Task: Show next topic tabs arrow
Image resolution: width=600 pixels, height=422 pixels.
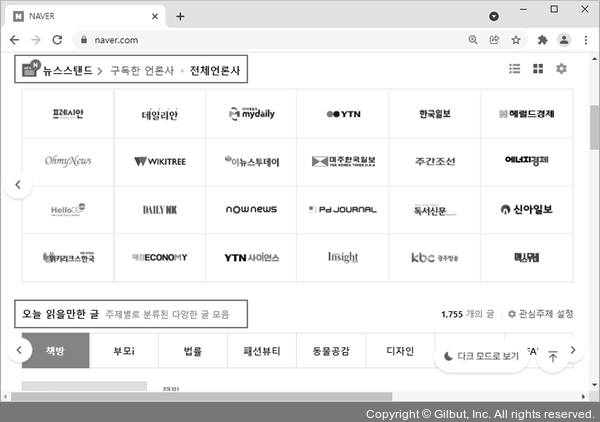Action: coord(573,350)
